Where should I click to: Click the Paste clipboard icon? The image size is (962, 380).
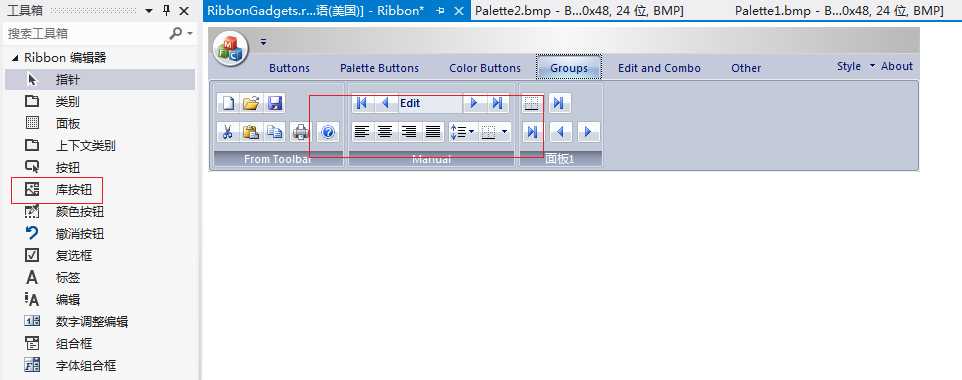[x=251, y=131]
